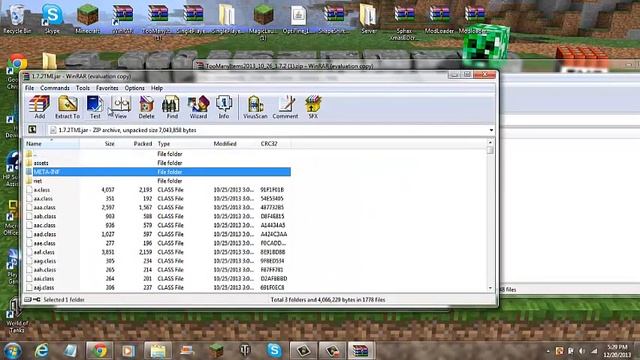Viewport: 640px width, 360px height.
Task: Select the aaf.class file
Action: click(x=158, y=252)
